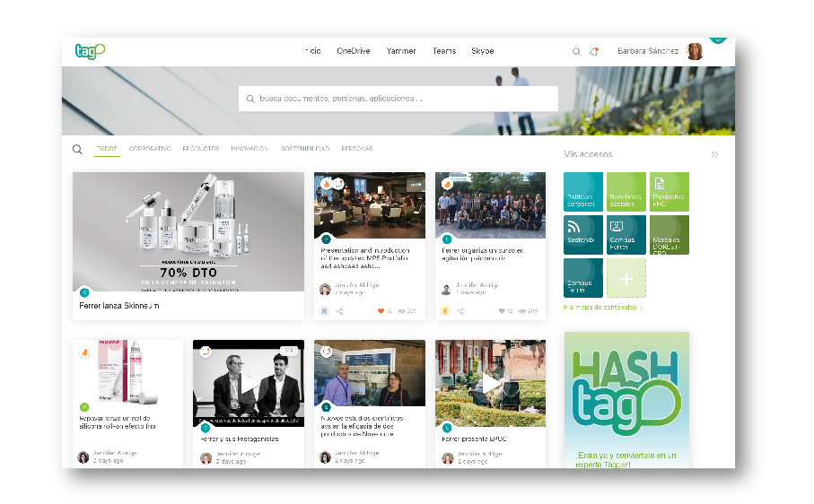This screenshot has width=814, height=504.
Task: Open the Sostenibilidad feed tile
Action: (583, 235)
